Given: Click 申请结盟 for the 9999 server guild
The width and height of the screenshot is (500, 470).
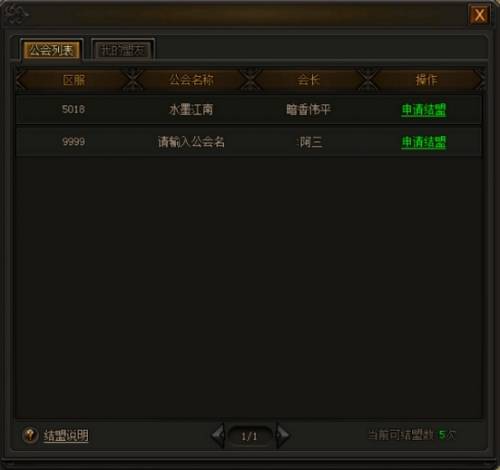Looking at the screenshot, I should pyautogui.click(x=424, y=142).
